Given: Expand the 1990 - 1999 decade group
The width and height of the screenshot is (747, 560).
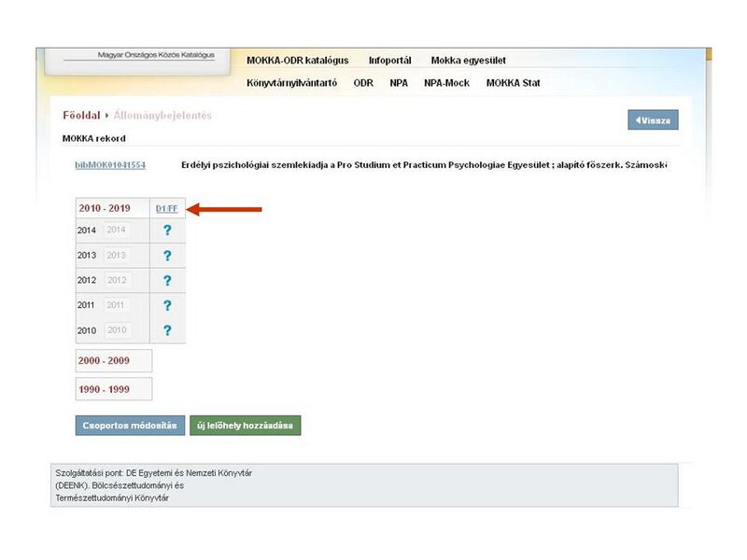Looking at the screenshot, I should coord(104,388).
